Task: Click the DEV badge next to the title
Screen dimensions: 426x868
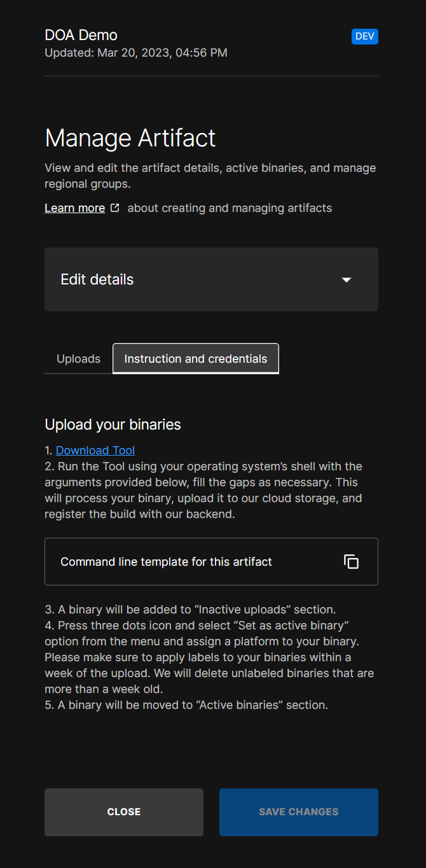Action: [364, 36]
